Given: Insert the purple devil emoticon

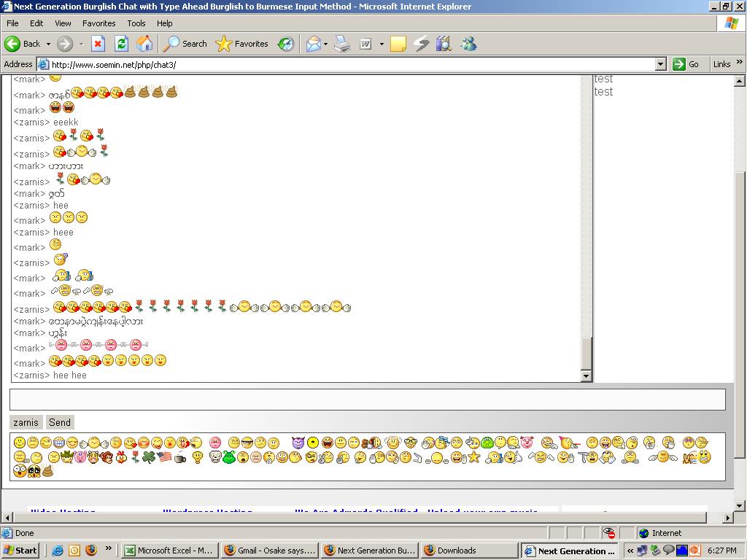Looking at the screenshot, I should click(298, 443).
